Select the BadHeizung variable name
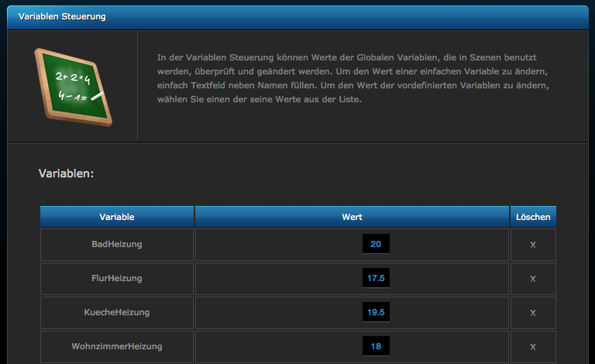The height and width of the screenshot is (364, 595). tap(117, 245)
